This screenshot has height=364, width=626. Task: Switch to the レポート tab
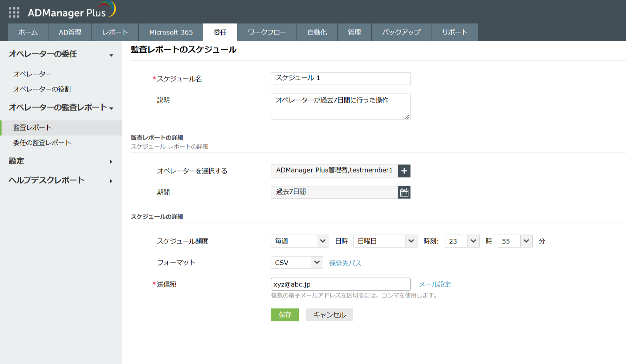click(x=115, y=32)
